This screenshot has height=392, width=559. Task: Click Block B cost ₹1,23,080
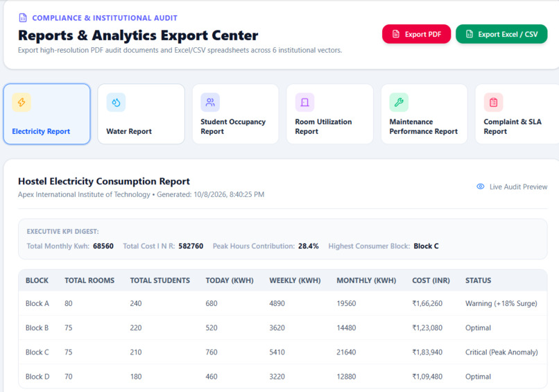pos(427,327)
